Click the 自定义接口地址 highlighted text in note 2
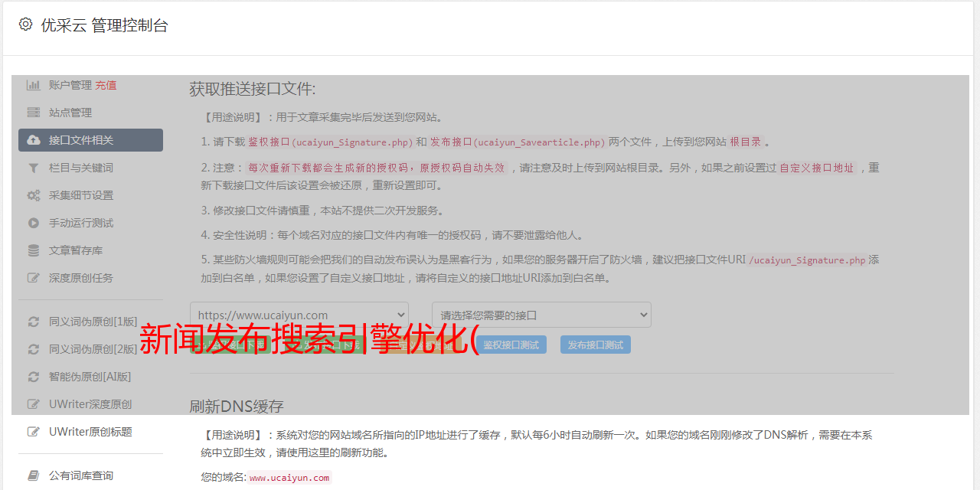 point(816,168)
